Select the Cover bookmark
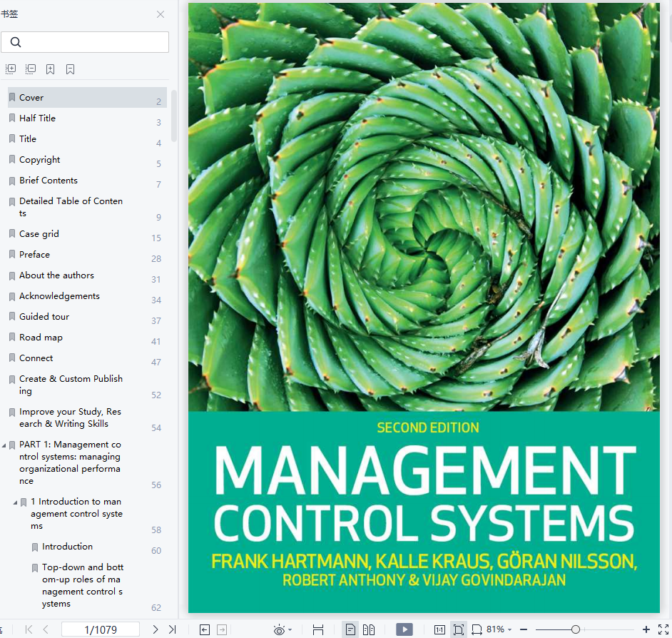Screen dimensions: 672x638 tap(87, 97)
